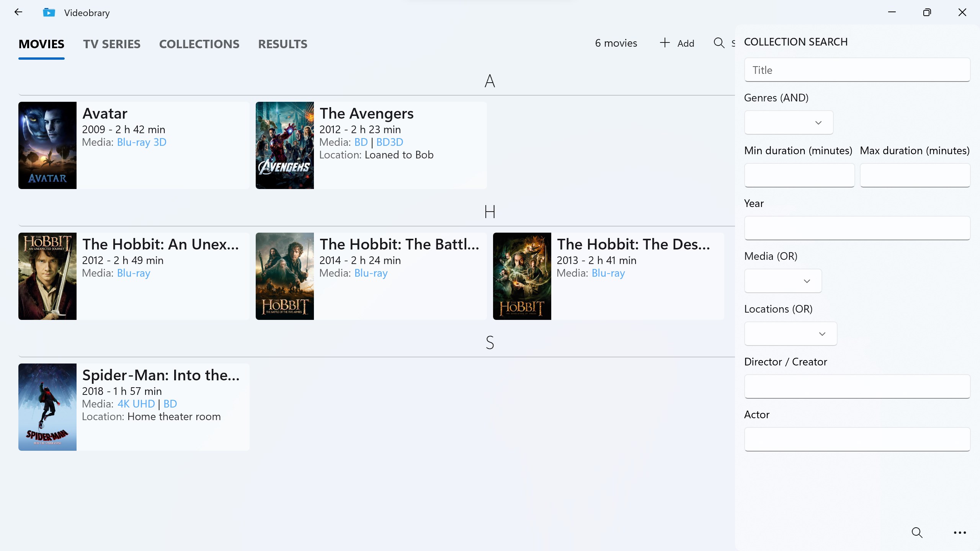Viewport: 980px width, 551px height.
Task: Click the back arrow icon
Action: (18, 12)
